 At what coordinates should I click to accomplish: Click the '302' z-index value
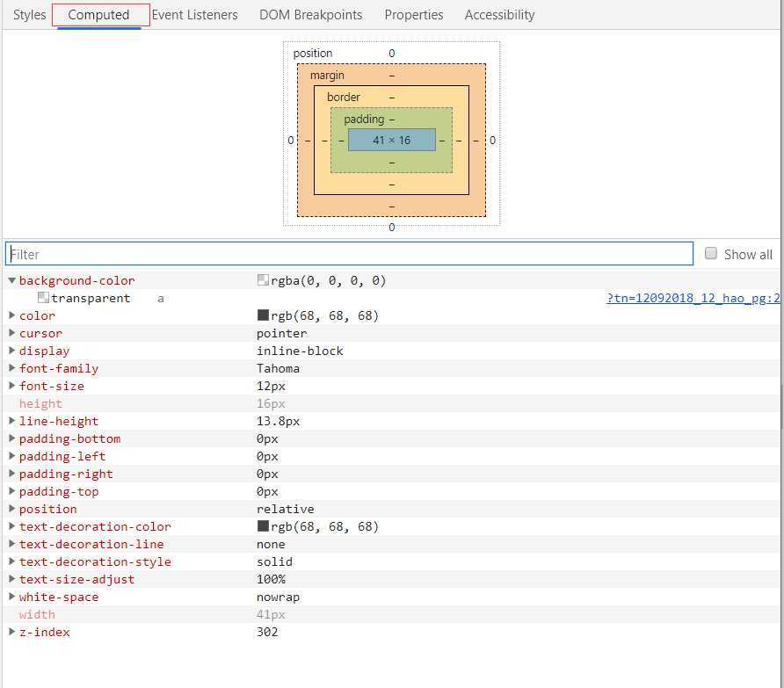[x=267, y=632]
